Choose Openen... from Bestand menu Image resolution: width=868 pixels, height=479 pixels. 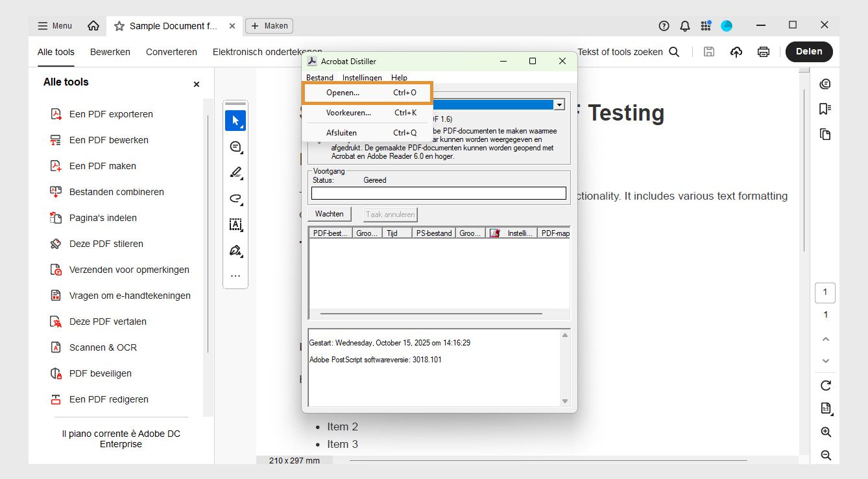click(367, 93)
